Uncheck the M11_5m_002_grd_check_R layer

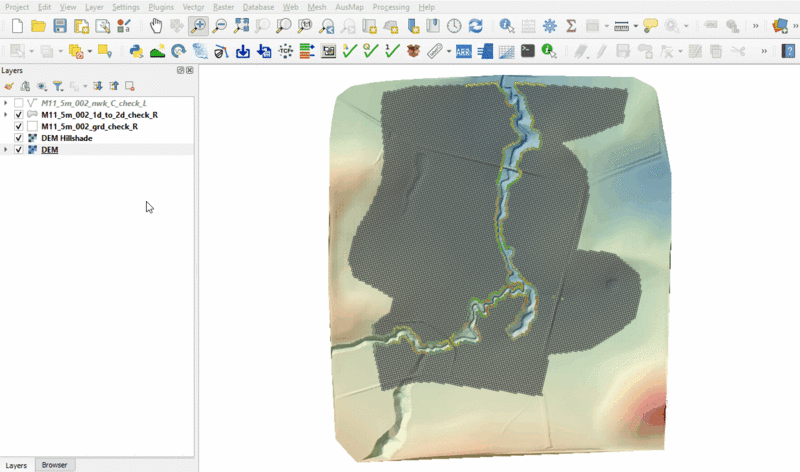[x=19, y=127]
